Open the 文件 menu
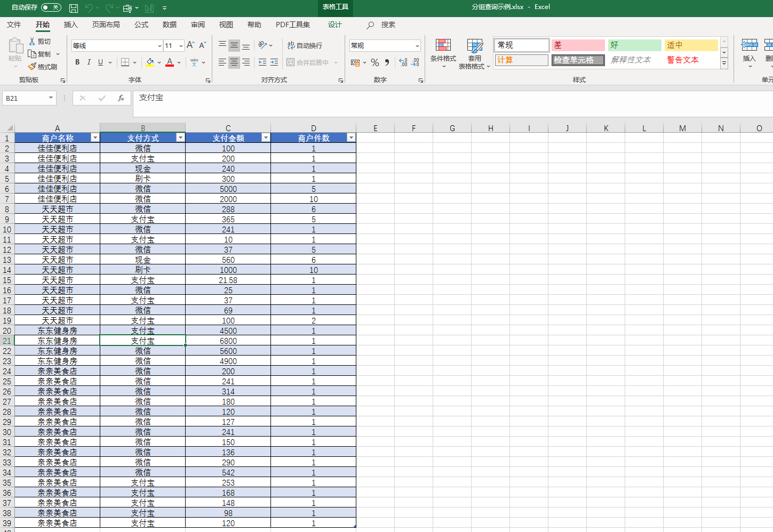The width and height of the screenshot is (773, 532). pos(14,25)
